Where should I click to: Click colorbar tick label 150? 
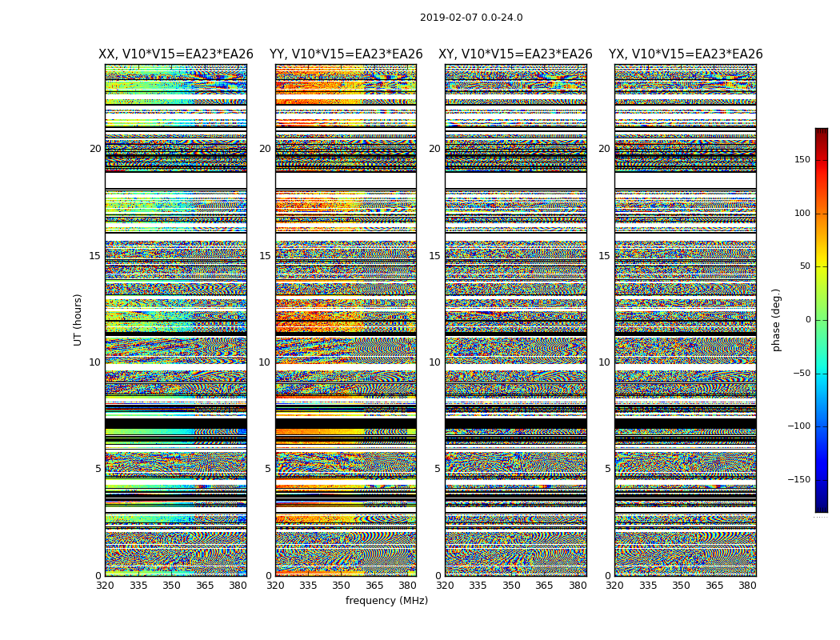pos(802,159)
